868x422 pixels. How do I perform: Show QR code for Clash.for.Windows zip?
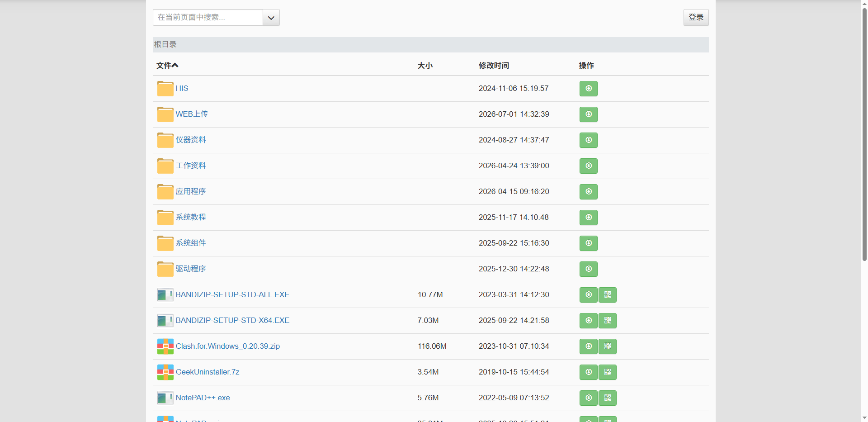607,346
